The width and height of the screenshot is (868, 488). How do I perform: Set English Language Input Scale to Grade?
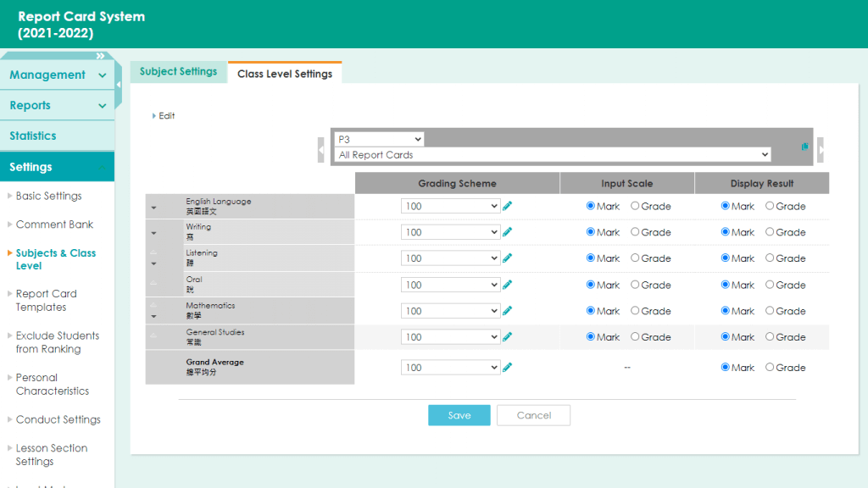636,206
